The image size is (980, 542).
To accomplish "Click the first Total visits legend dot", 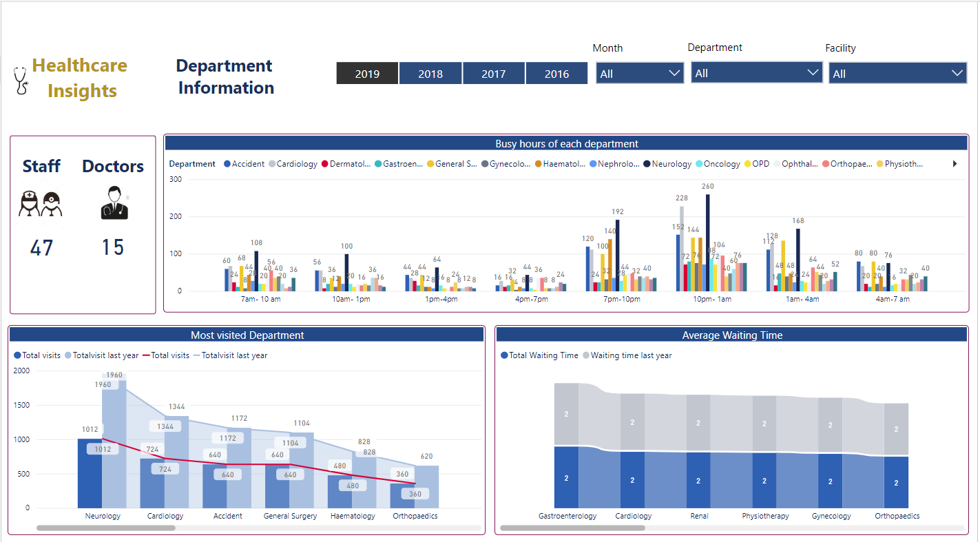I will point(17,355).
